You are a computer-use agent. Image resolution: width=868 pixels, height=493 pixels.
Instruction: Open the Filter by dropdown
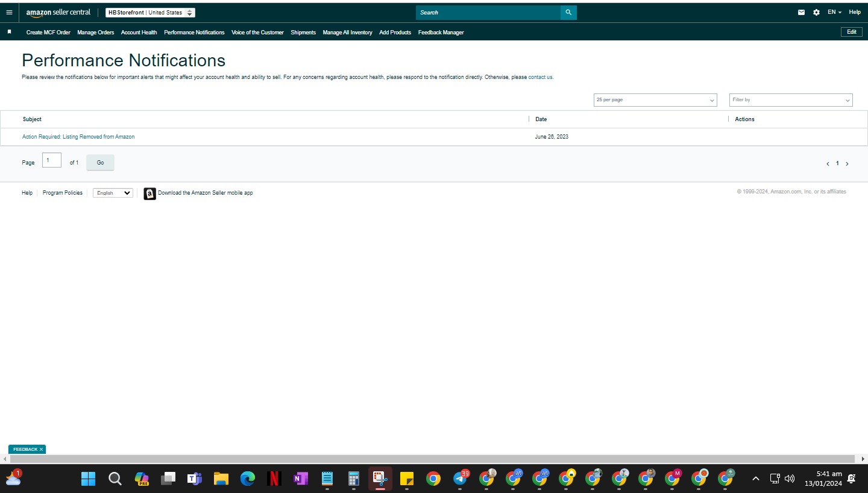click(791, 100)
